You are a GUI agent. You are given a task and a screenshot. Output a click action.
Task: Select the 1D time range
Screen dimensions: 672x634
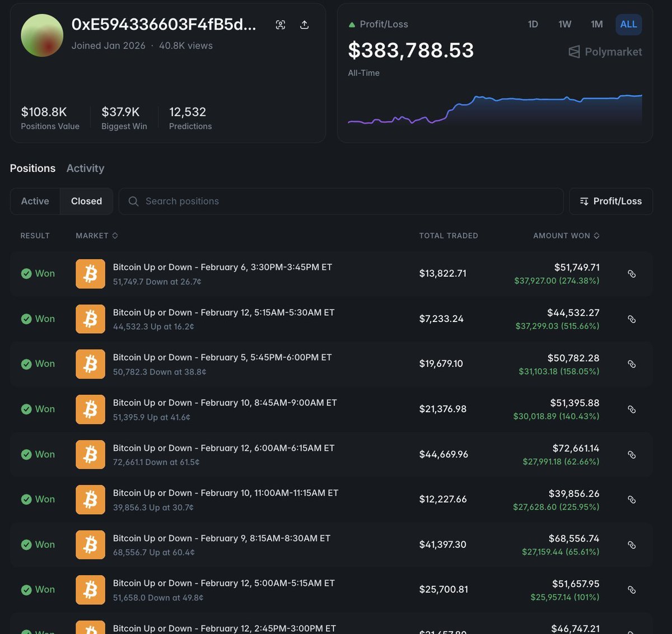[x=533, y=24]
